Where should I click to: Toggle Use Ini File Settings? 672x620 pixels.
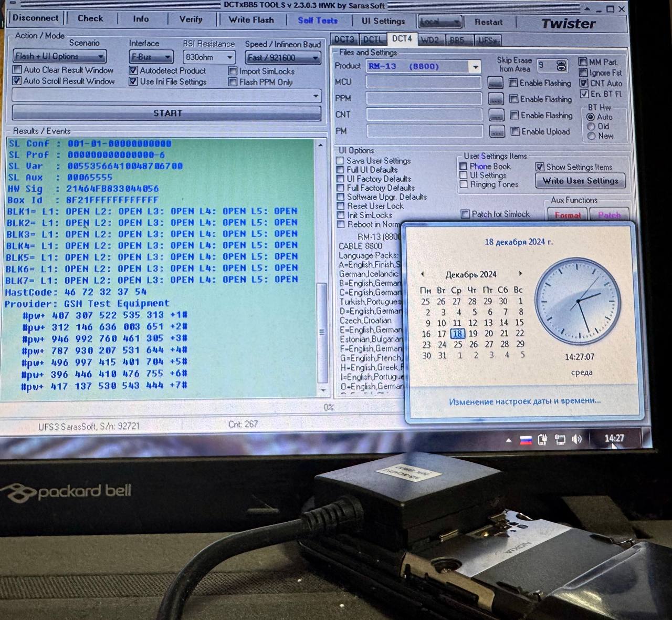(x=133, y=81)
